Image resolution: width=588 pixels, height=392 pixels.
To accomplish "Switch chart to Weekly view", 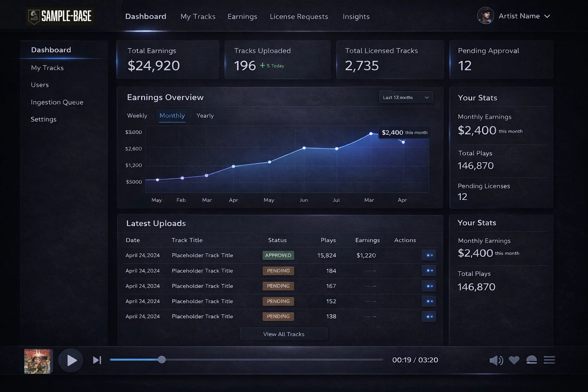I will click(x=137, y=116).
